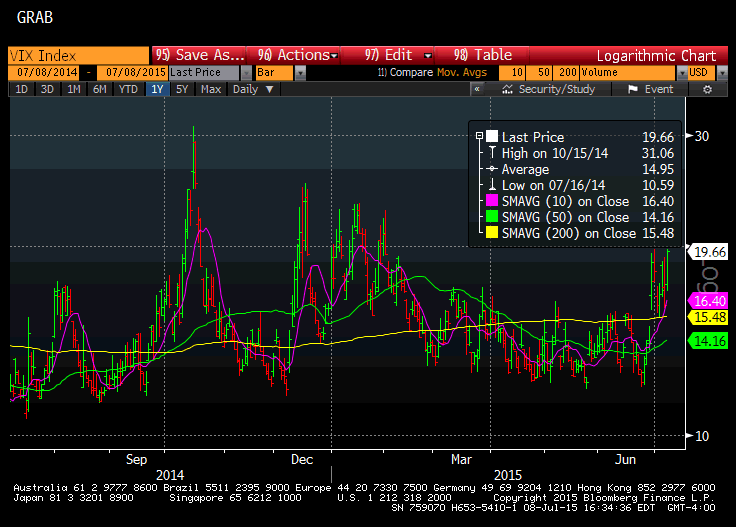Open the Daily periodicity dropdown
Image resolution: width=736 pixels, height=527 pixels.
pyautogui.click(x=253, y=89)
